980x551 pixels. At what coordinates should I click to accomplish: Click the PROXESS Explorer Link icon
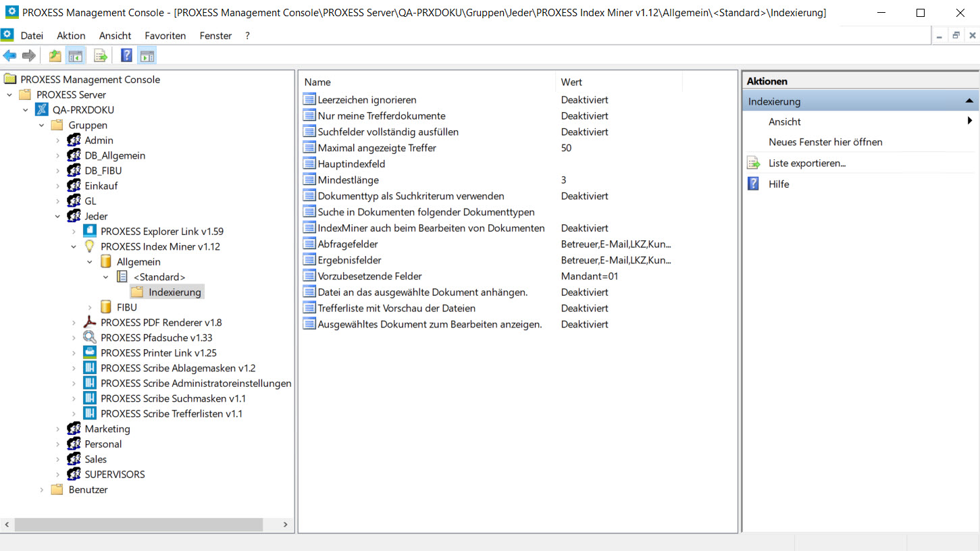click(89, 231)
